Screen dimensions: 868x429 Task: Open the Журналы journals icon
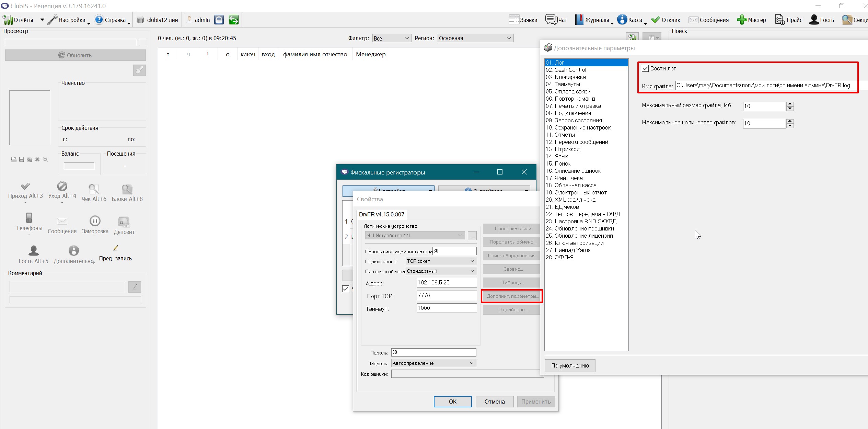click(579, 20)
